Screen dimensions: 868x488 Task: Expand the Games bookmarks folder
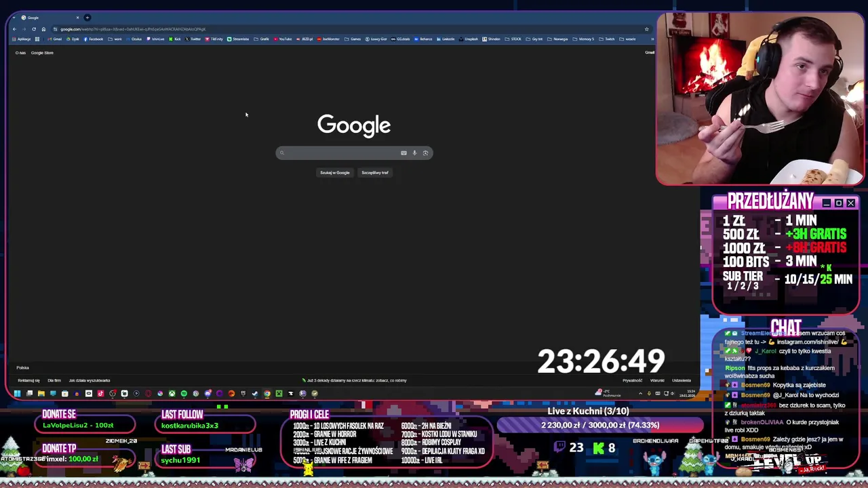coord(352,39)
